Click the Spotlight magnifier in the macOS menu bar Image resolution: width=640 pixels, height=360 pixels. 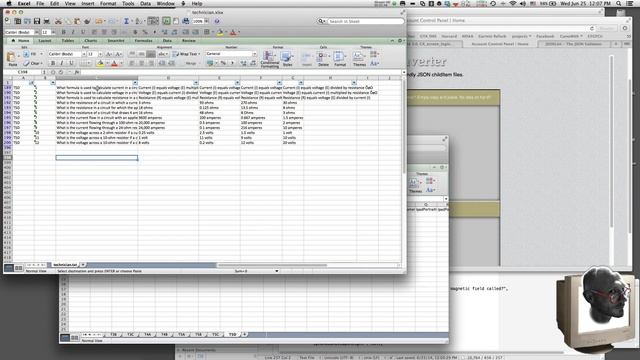pyautogui.click(x=619, y=3)
